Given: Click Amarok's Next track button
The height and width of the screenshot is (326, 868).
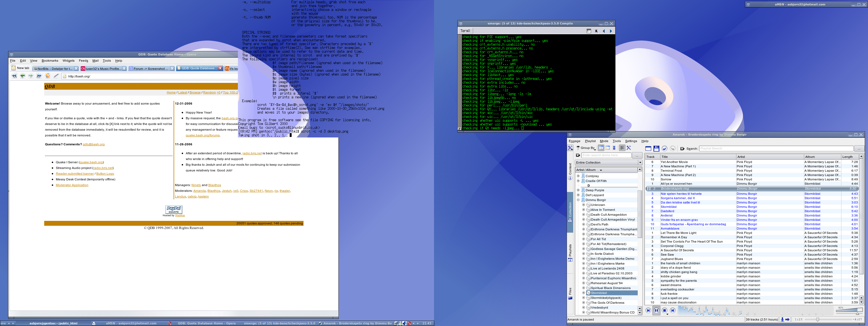Looking at the screenshot, I should (673, 311).
